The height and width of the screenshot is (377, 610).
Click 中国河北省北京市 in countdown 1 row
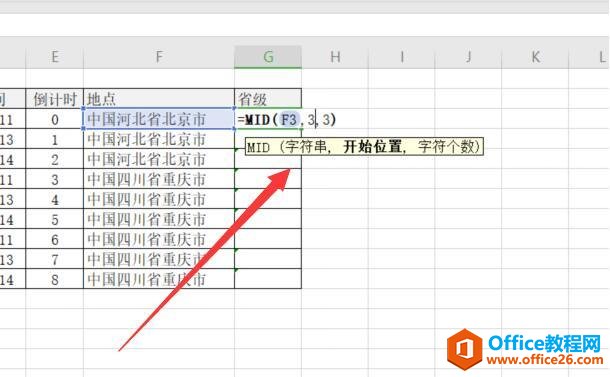click(x=159, y=139)
